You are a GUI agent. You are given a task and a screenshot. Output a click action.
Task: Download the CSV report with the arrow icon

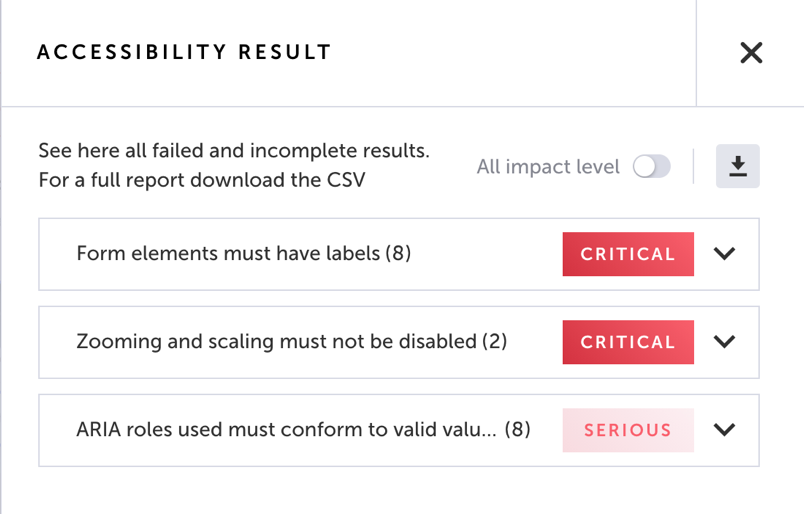coord(737,166)
